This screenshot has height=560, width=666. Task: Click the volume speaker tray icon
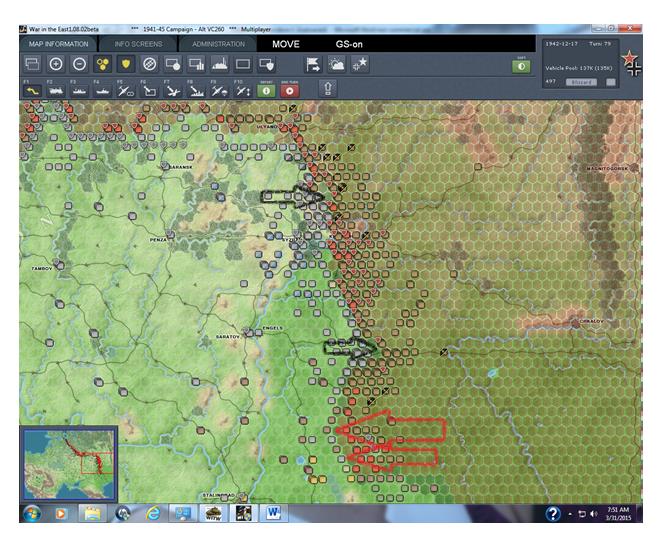(x=594, y=514)
